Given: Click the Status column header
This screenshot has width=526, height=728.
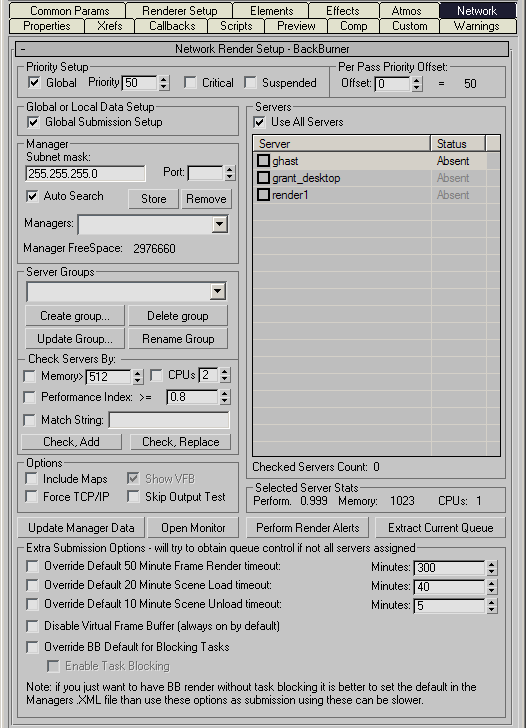Looking at the screenshot, I should [x=458, y=143].
